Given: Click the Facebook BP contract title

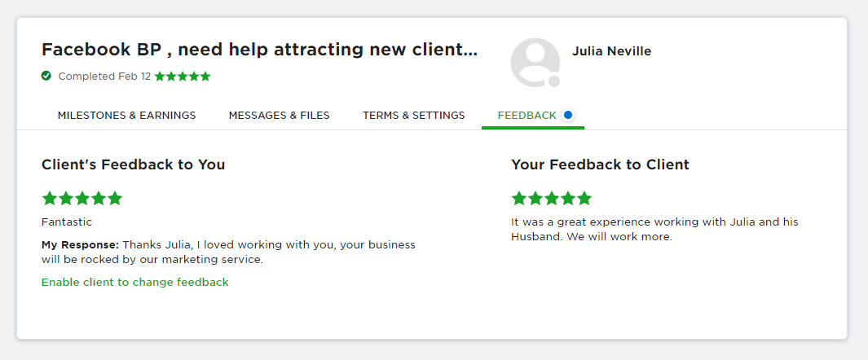Looking at the screenshot, I should [x=259, y=50].
